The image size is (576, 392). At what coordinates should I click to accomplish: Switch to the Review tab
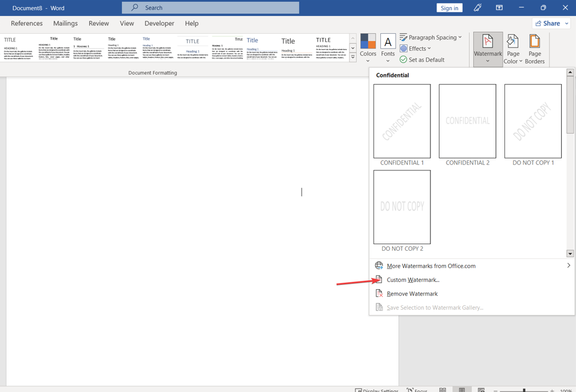point(98,23)
